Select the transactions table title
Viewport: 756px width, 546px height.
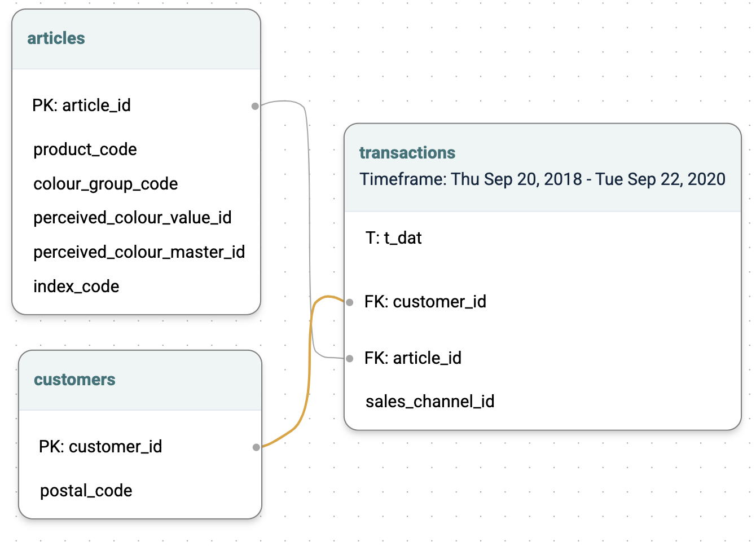coord(407,153)
